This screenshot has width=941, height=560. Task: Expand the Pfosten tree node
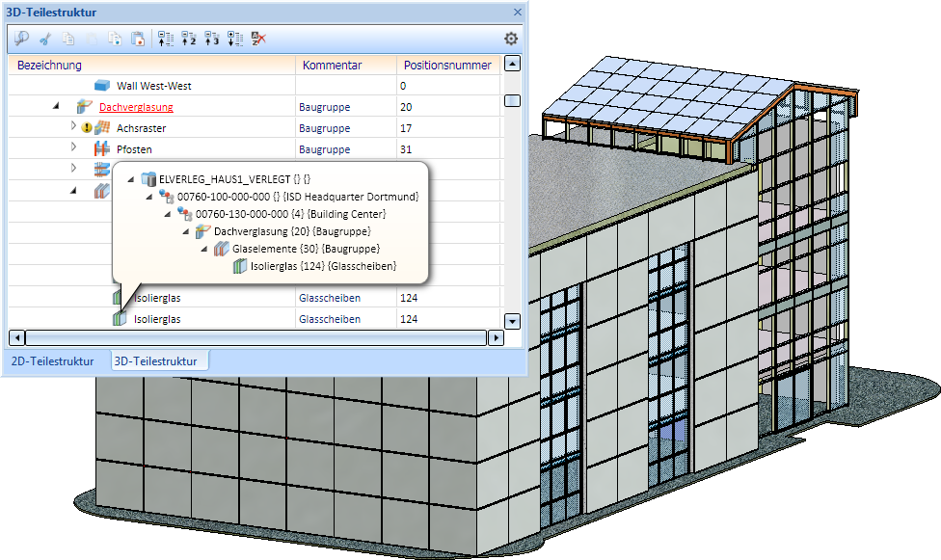74,147
